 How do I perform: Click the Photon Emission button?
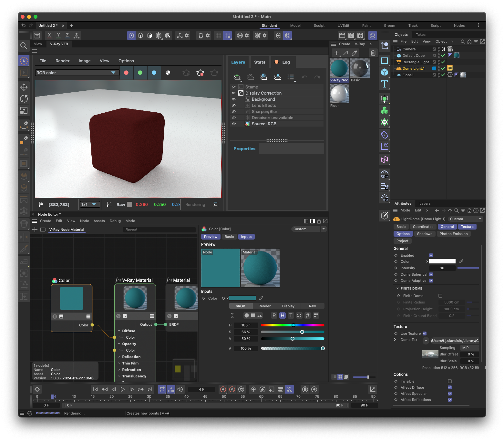(453, 234)
